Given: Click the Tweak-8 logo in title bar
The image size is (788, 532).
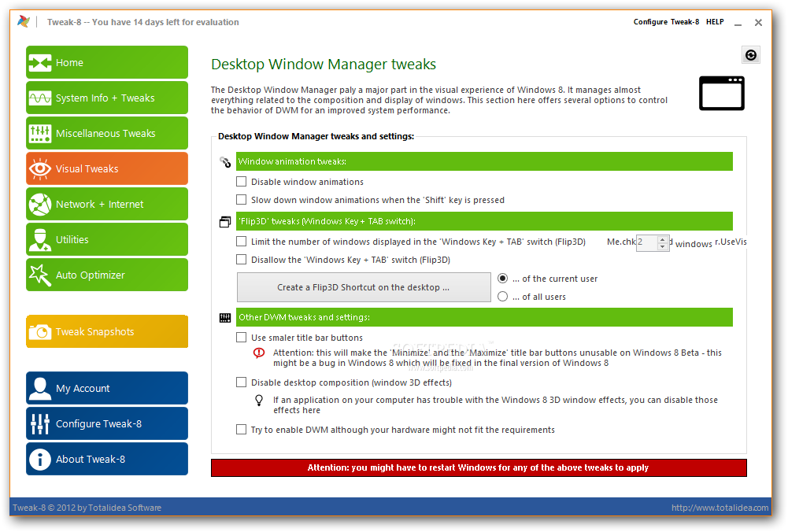Looking at the screenshot, I should [x=24, y=21].
